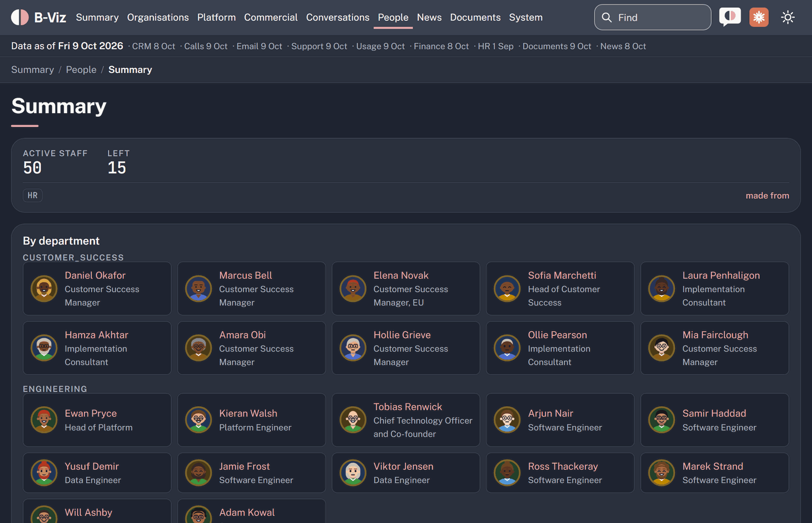Click Sofia Marchetti's avatar
Image resolution: width=812 pixels, height=523 pixels.
click(x=507, y=289)
